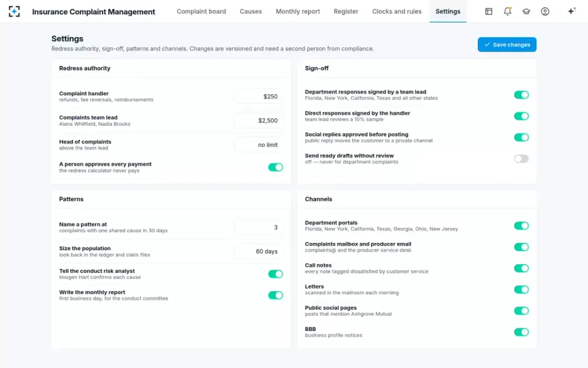Click 'posts that mention Ashgrove Mutual' text

348,314
